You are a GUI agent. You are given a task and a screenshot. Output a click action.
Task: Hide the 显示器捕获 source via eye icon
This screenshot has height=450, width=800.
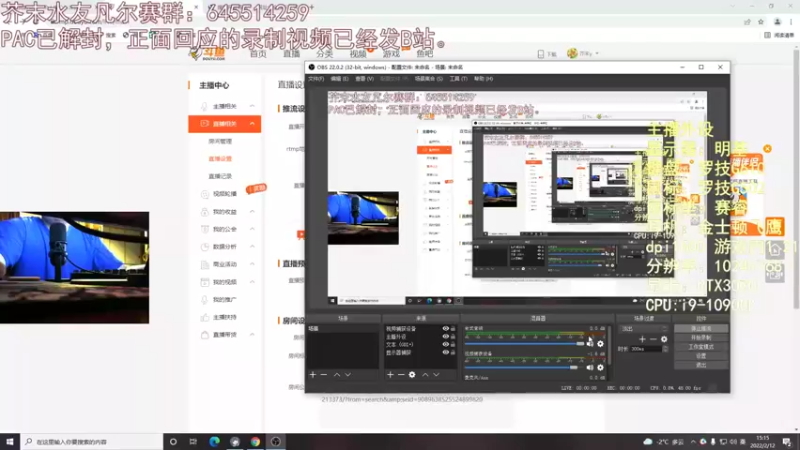click(445, 353)
